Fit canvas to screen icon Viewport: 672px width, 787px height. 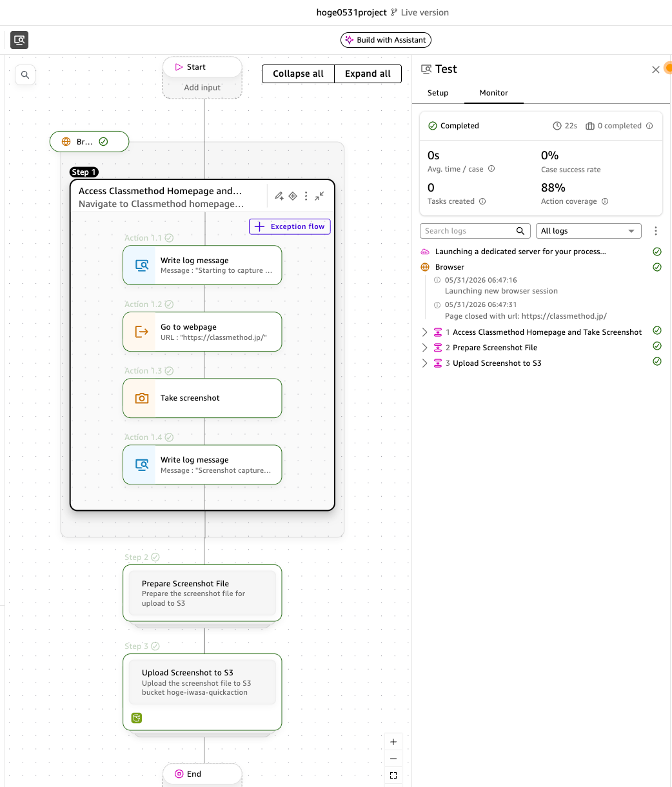[393, 775]
